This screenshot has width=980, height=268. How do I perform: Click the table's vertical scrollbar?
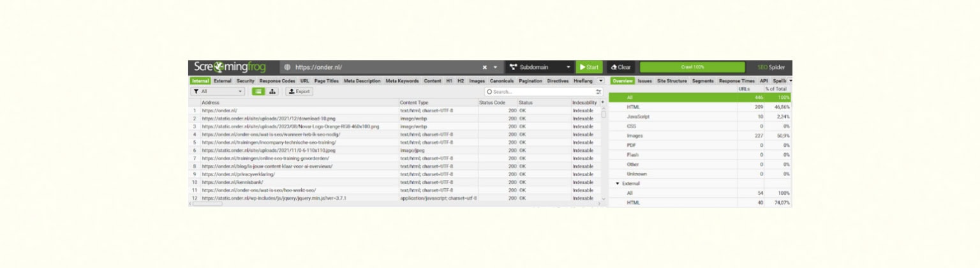(x=604, y=114)
